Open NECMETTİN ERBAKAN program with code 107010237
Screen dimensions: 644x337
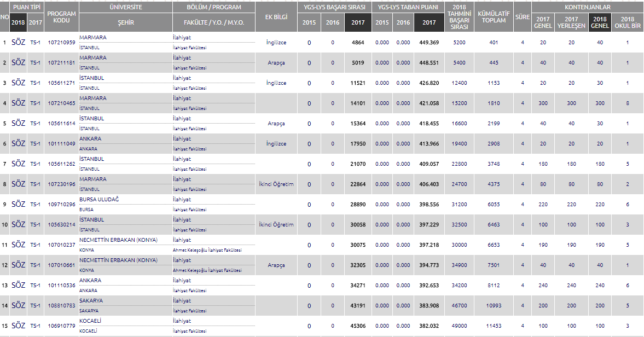point(61,245)
